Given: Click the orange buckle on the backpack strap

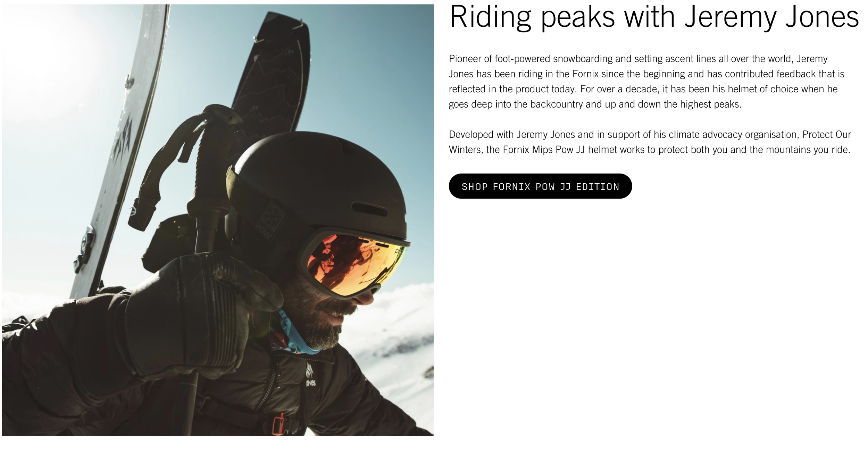Looking at the screenshot, I should click(x=278, y=424).
